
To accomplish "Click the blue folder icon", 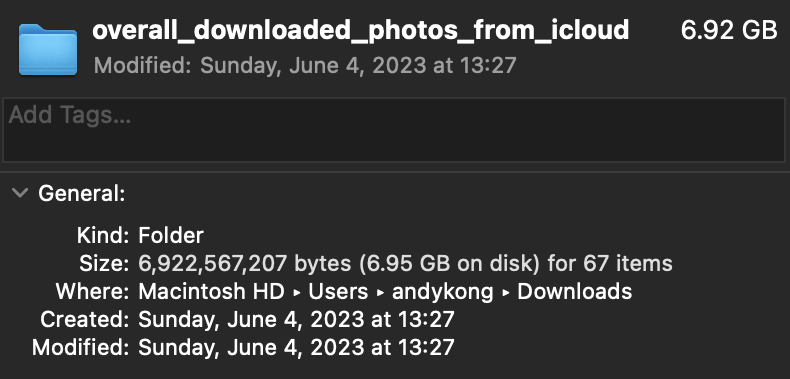I will click(48, 49).
